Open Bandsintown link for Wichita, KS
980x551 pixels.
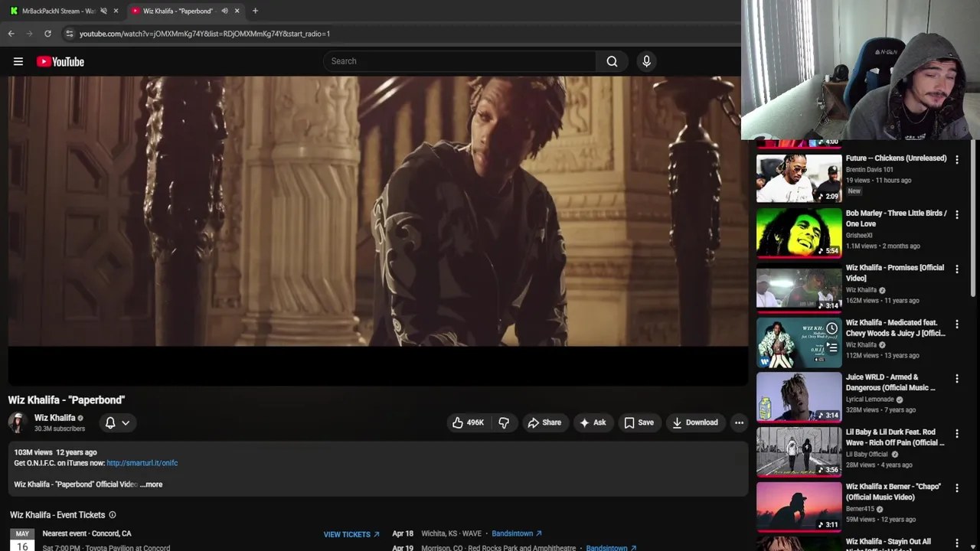coord(517,533)
